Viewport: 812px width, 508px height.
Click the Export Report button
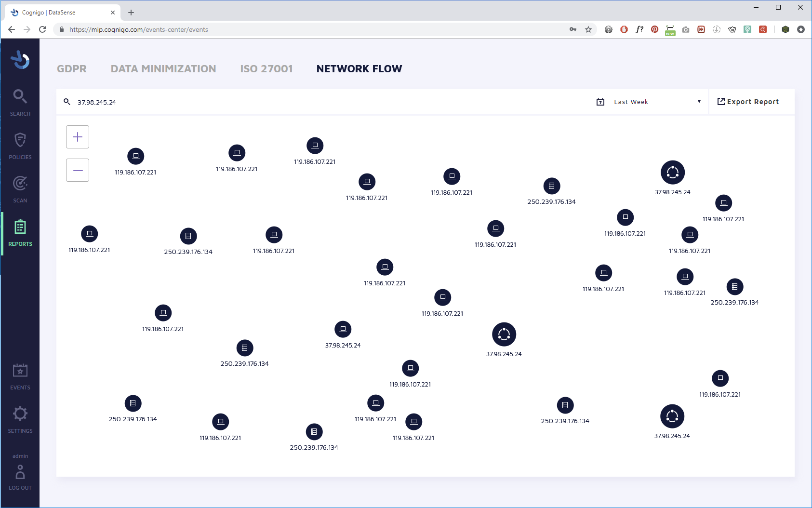tap(748, 102)
